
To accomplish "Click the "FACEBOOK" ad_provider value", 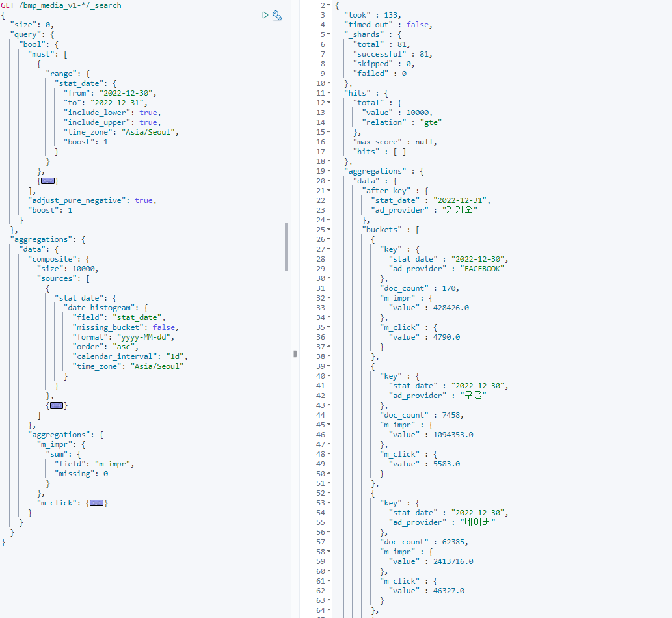I will [482, 269].
